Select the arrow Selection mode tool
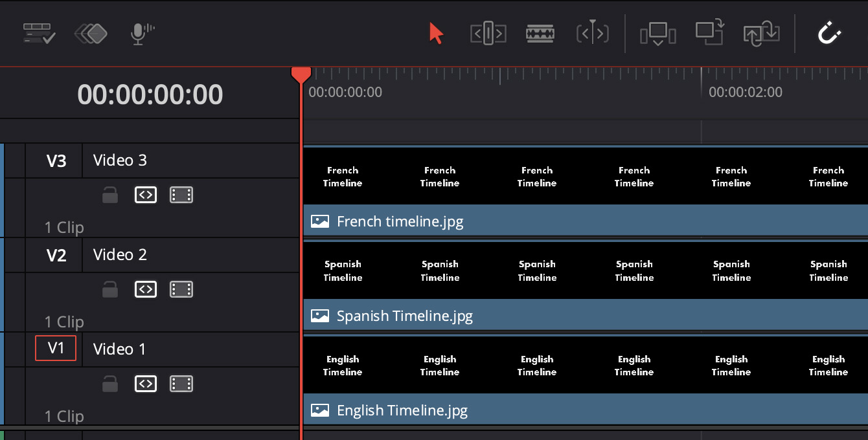Viewport: 868px width, 440px height. click(x=436, y=34)
